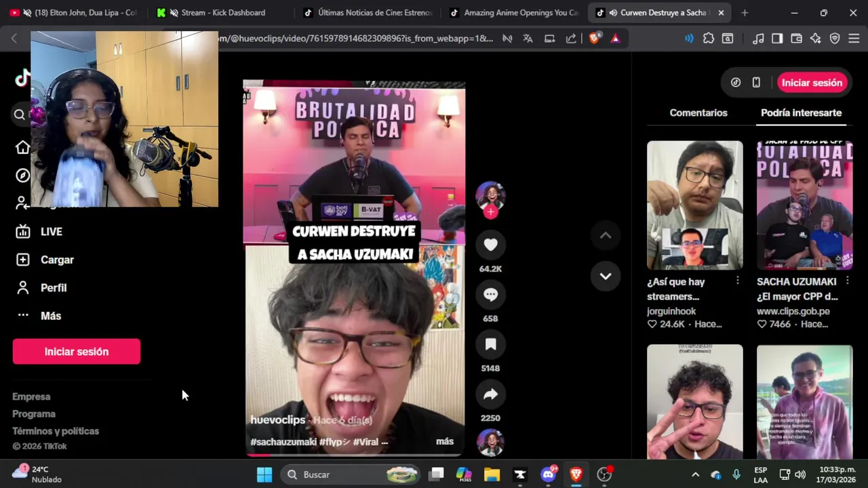
Task: Open the huevoclips username on the video
Action: (x=277, y=420)
